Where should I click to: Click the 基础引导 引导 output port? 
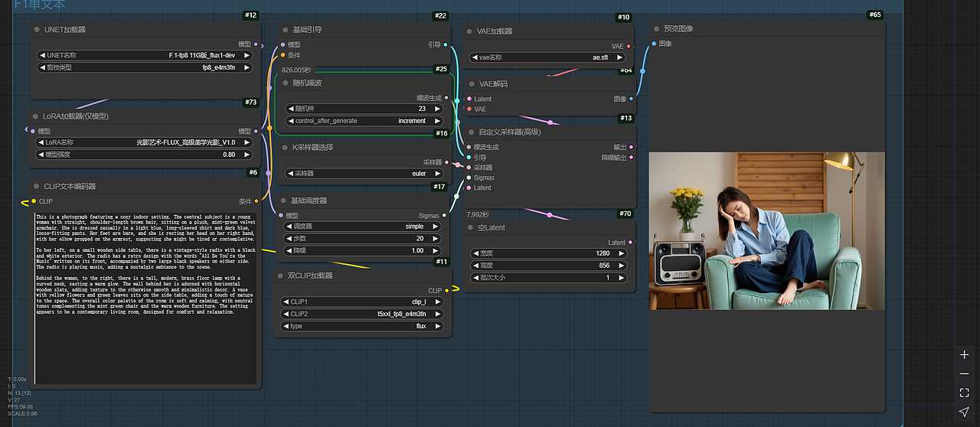[446, 44]
